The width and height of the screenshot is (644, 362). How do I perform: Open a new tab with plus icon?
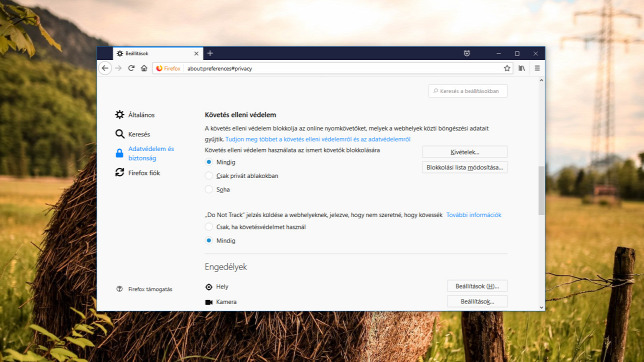pyautogui.click(x=210, y=53)
